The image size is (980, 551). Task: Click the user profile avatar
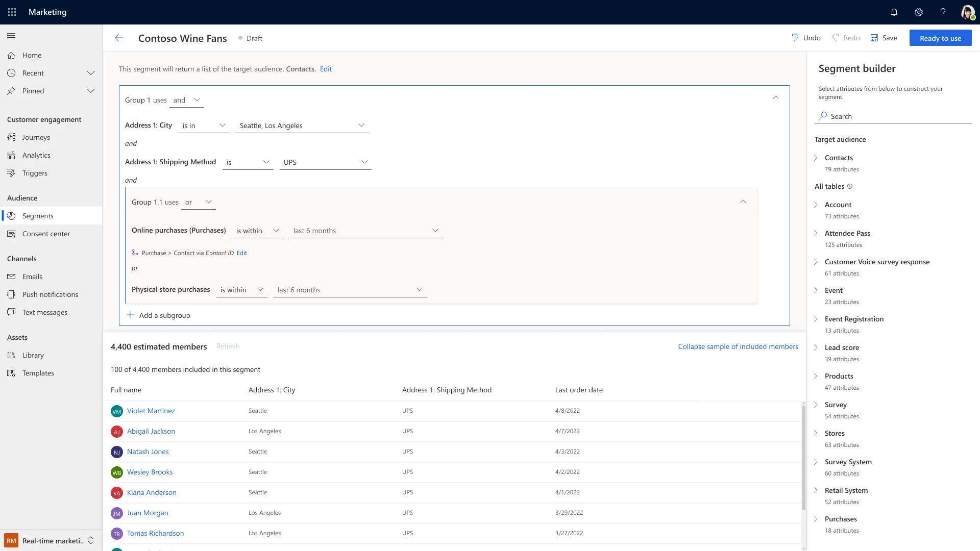968,12
